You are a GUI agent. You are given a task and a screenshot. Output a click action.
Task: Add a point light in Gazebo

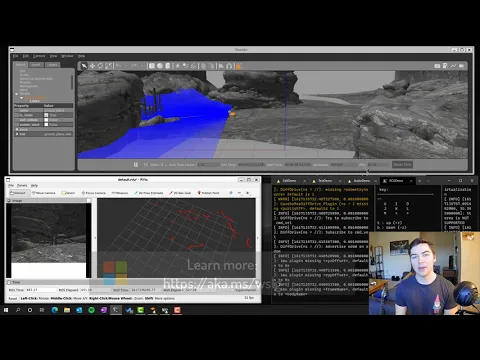pyautogui.click(x=178, y=66)
